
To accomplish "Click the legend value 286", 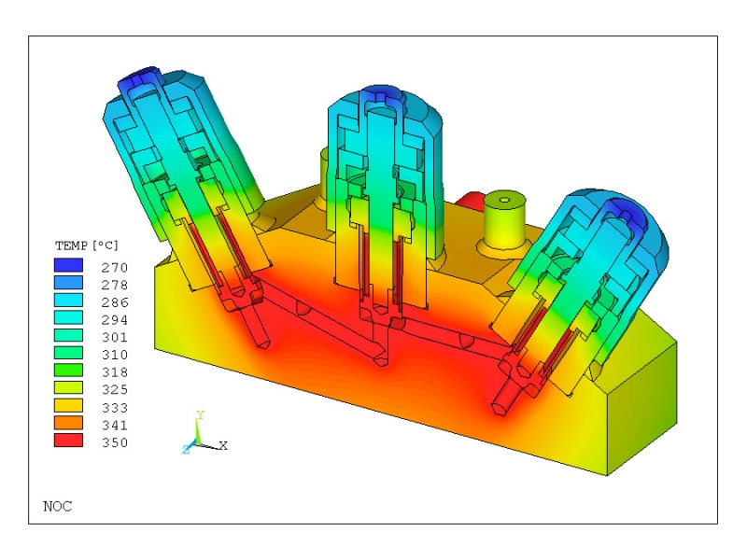I will (x=115, y=302).
